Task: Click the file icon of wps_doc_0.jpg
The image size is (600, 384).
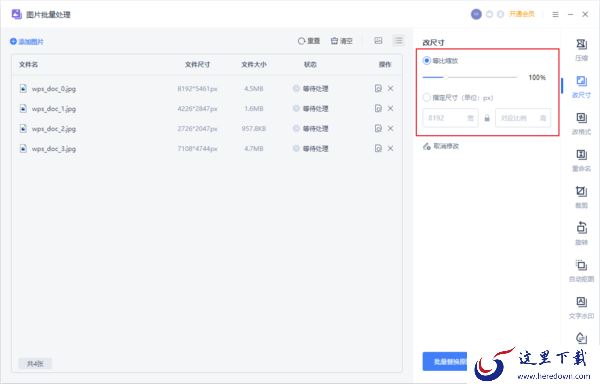Action: [23, 88]
